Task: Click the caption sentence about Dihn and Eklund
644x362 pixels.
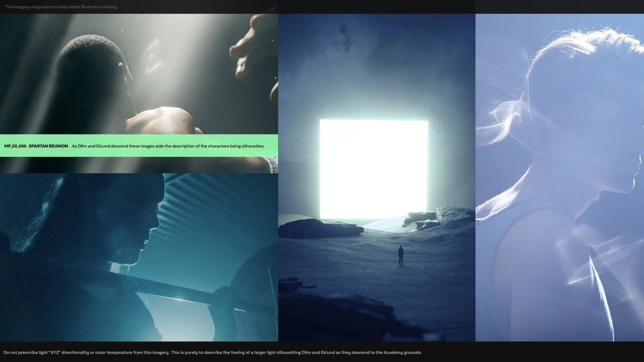Action: pos(168,146)
